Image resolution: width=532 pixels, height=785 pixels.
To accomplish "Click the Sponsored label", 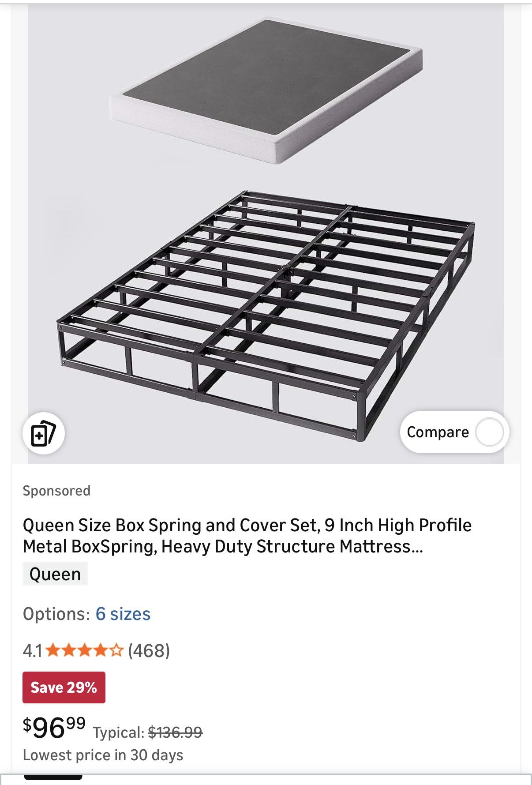I will 56,491.
